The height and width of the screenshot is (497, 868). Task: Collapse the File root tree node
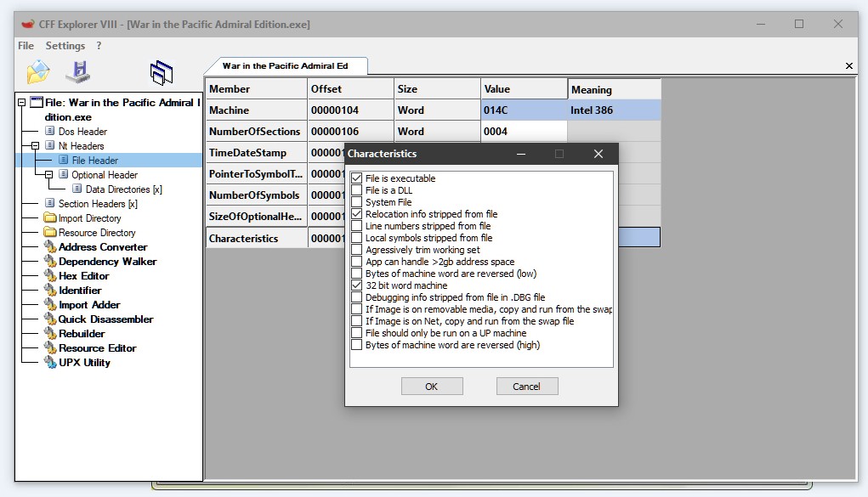pyautogui.click(x=21, y=103)
